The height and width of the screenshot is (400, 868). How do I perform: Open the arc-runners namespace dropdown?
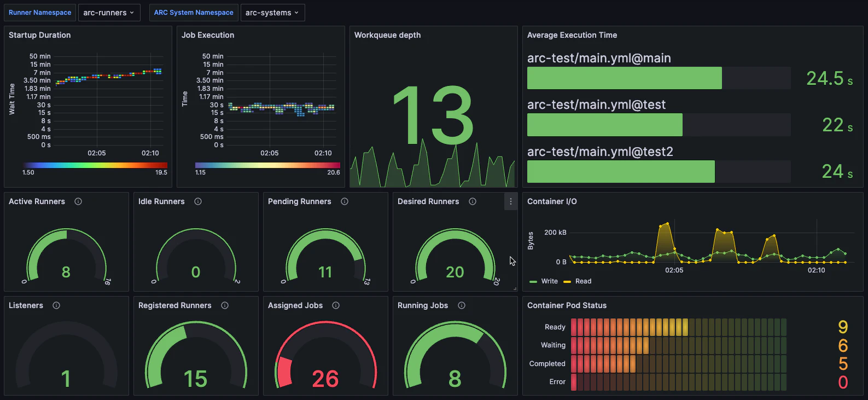109,13
